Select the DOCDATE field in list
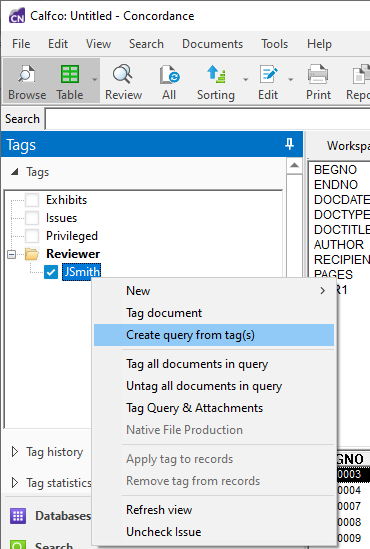 tap(342, 200)
